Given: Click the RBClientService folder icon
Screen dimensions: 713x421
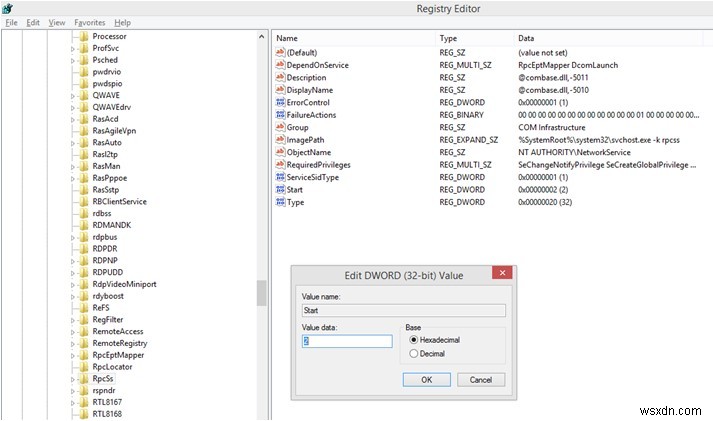Looking at the screenshot, I should [84, 201].
